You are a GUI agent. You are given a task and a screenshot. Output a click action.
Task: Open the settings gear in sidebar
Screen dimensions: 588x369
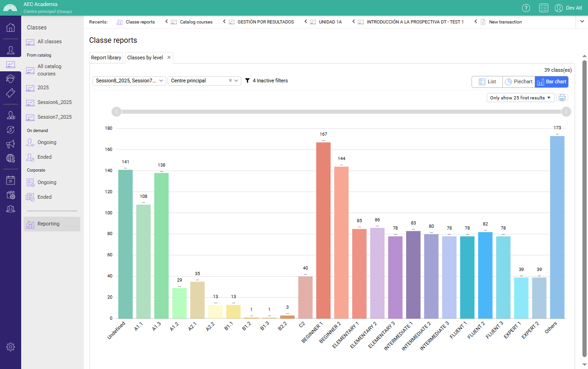point(10,347)
